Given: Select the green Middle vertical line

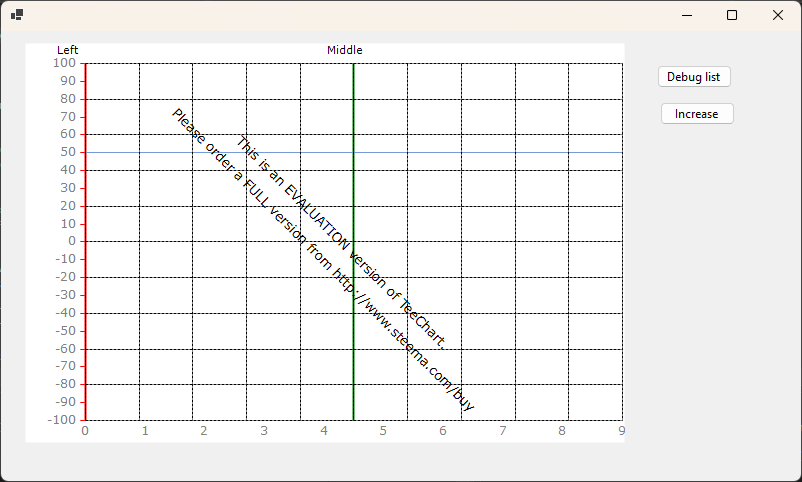Looking at the screenshot, I should (x=353, y=242).
